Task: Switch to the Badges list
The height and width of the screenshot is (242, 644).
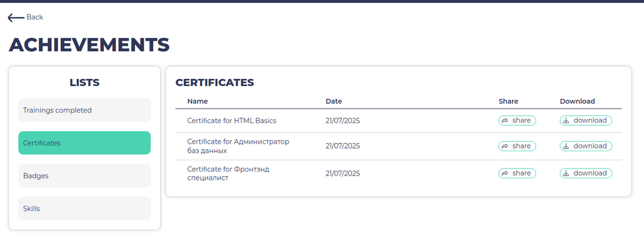Action: 85,176
